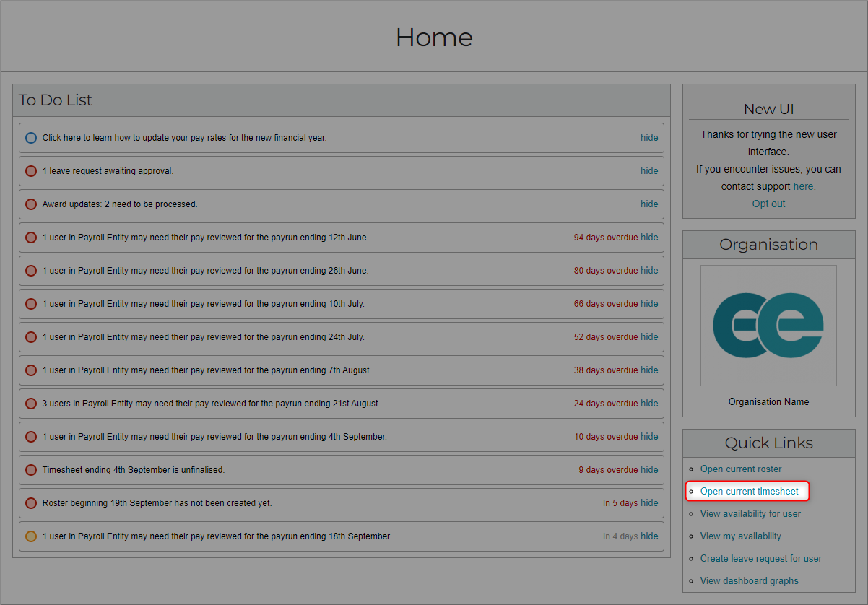The height and width of the screenshot is (605, 868).
Task: Hide the Award updates item
Action: point(649,204)
